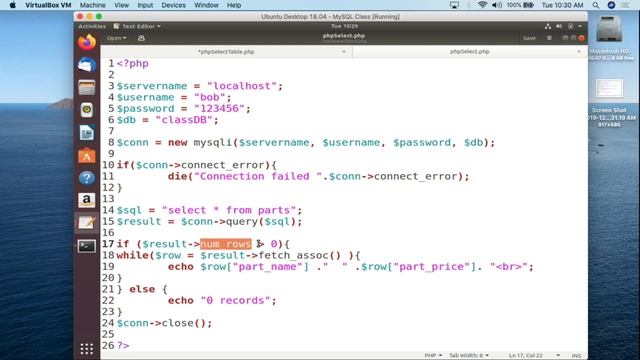The width and height of the screenshot is (640, 360).
Task: Open LibreOffice Writer from the dock
Action: pyautogui.click(x=87, y=133)
